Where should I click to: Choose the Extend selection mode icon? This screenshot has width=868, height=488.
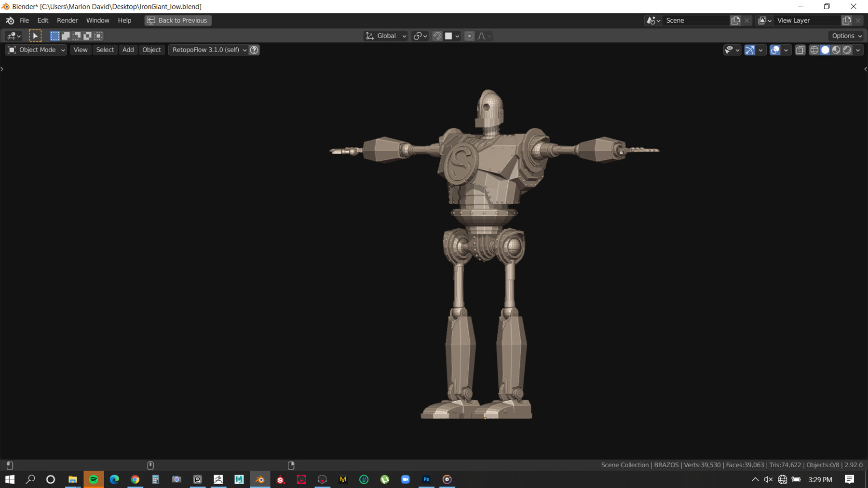click(x=66, y=36)
